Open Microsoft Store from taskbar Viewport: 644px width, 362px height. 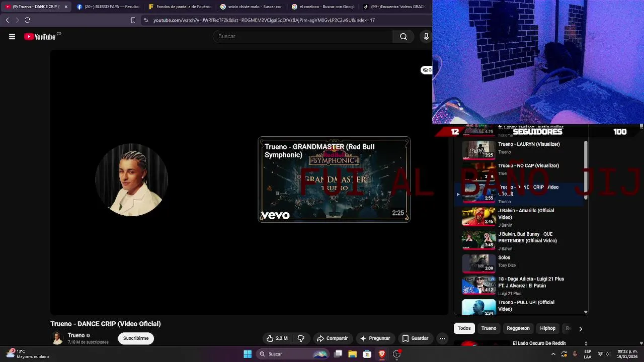coord(367,354)
